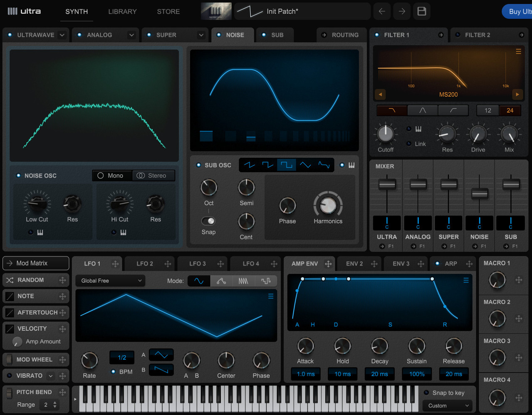Go to next patch with right arrow
The image size is (532, 415).
coord(402,11)
